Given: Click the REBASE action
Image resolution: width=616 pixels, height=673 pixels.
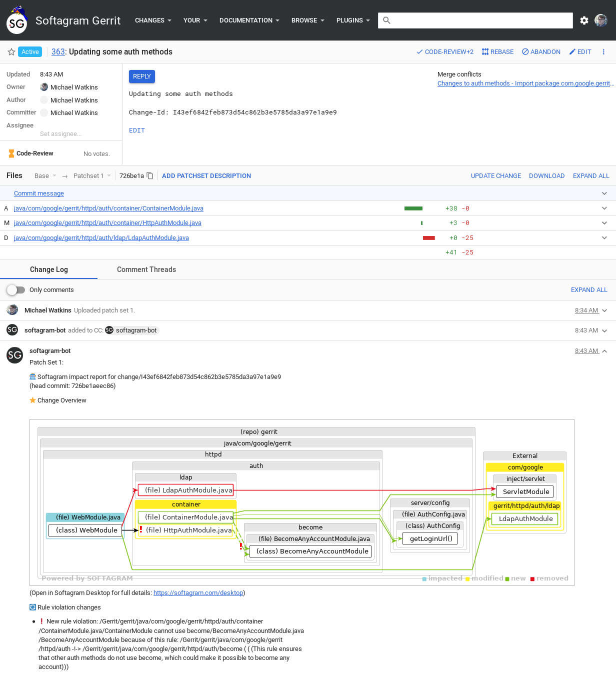Looking at the screenshot, I should pyautogui.click(x=497, y=52).
